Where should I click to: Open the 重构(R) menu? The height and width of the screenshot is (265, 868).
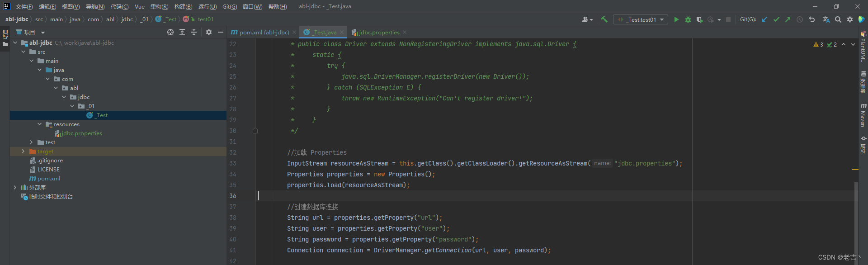pos(159,6)
